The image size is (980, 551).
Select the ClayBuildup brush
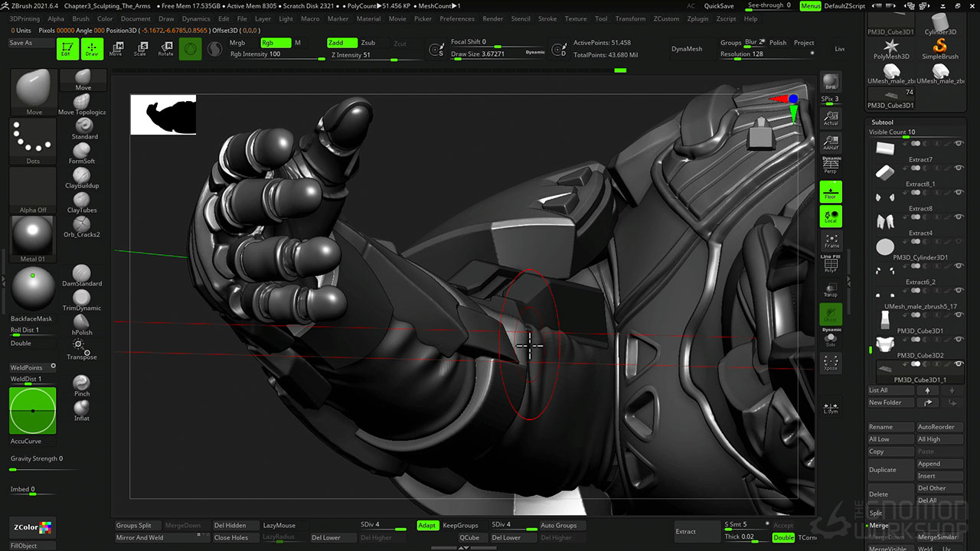[82, 175]
